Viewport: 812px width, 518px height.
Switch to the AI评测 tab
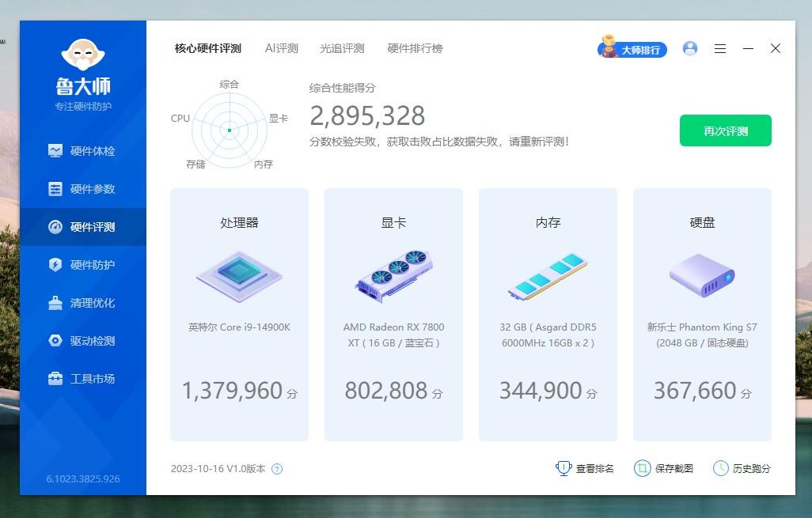[282, 49]
